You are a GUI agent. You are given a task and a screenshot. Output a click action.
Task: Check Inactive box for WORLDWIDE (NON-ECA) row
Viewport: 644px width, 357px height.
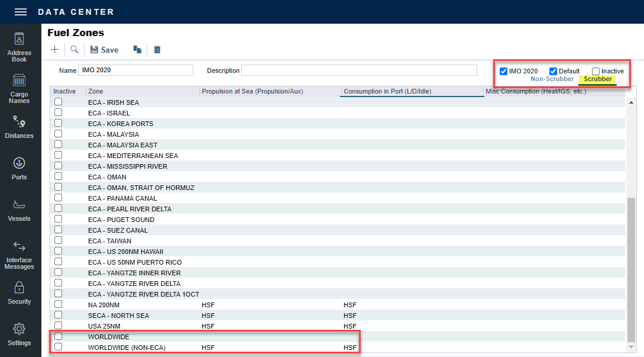point(59,347)
